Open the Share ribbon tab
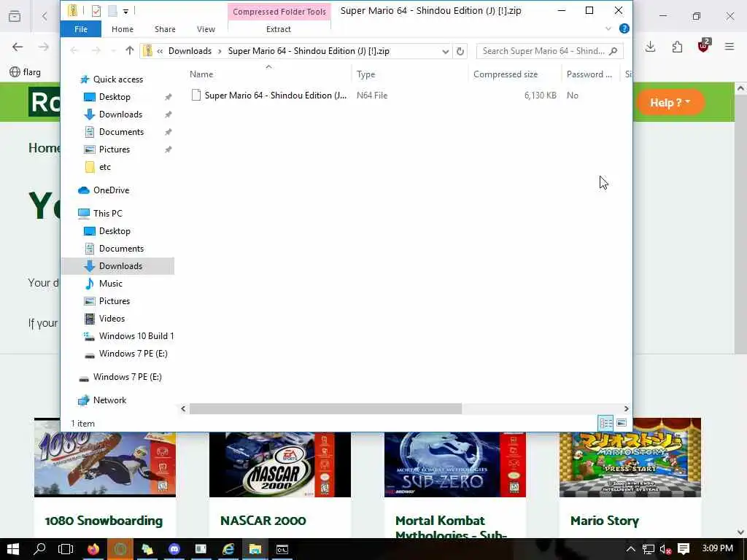Image resolution: width=747 pixels, height=560 pixels. 165,29
